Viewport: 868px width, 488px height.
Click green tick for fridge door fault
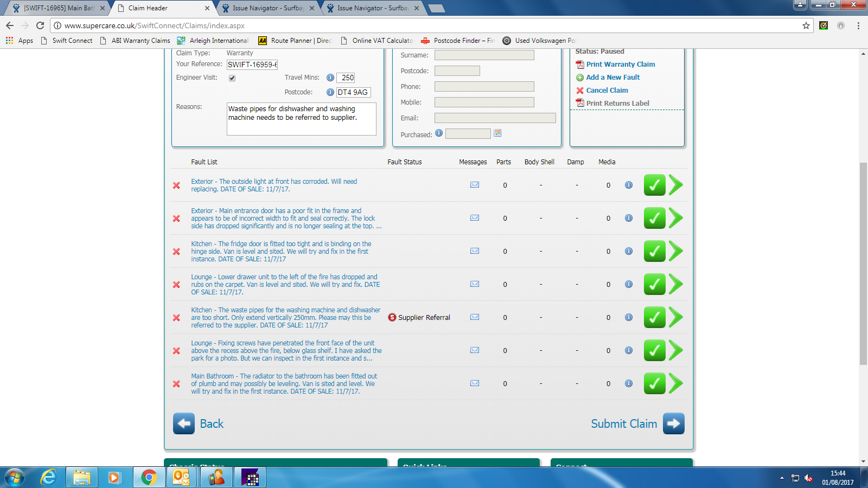(655, 251)
